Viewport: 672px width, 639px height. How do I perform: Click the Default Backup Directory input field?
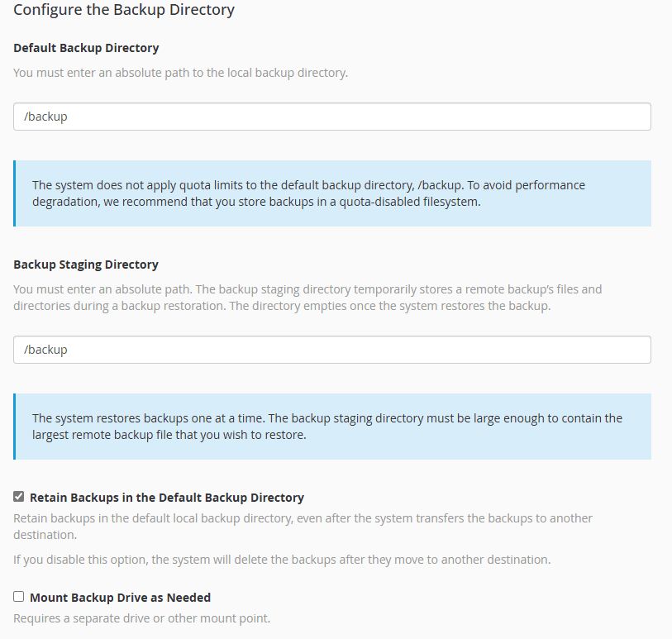pyautogui.click(x=332, y=117)
